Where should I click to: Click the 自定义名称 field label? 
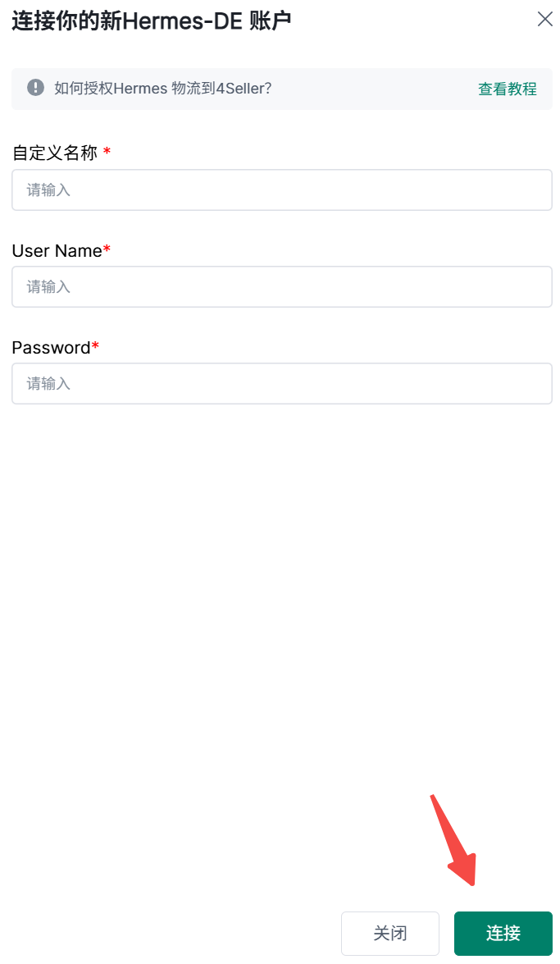54,153
